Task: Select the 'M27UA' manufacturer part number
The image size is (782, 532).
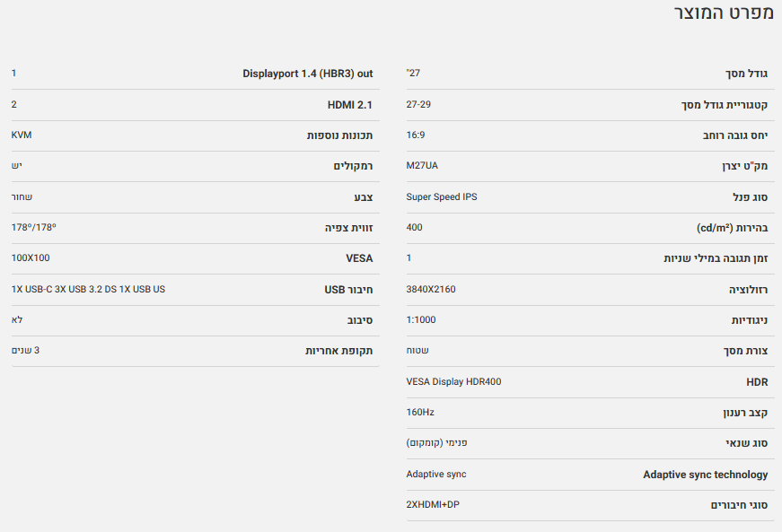Action: tap(422, 165)
